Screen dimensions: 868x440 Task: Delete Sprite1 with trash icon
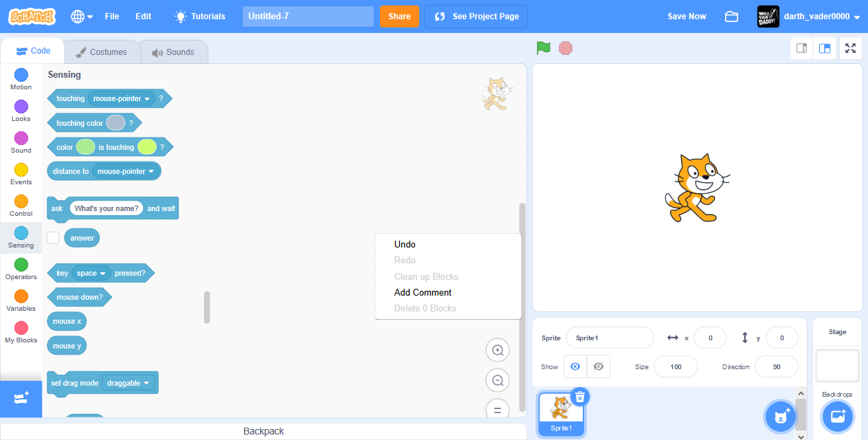pos(580,397)
